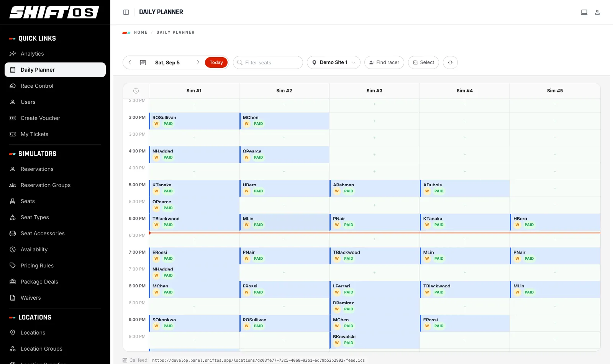Open Location Groups in sidebar
613x364 pixels.
55,349
